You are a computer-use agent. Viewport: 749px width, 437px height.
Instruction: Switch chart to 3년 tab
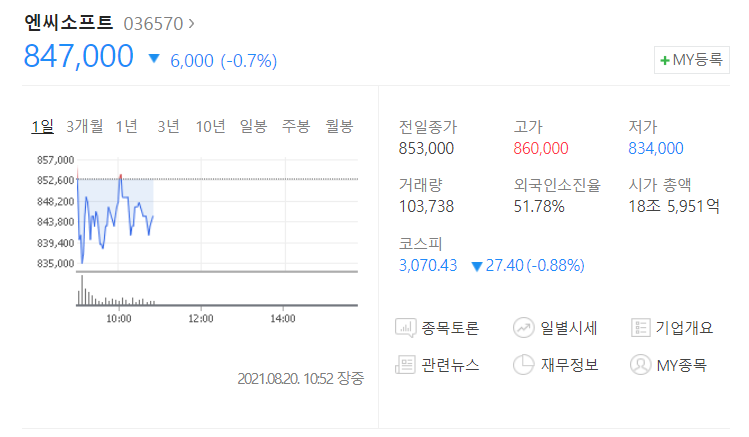click(x=169, y=127)
